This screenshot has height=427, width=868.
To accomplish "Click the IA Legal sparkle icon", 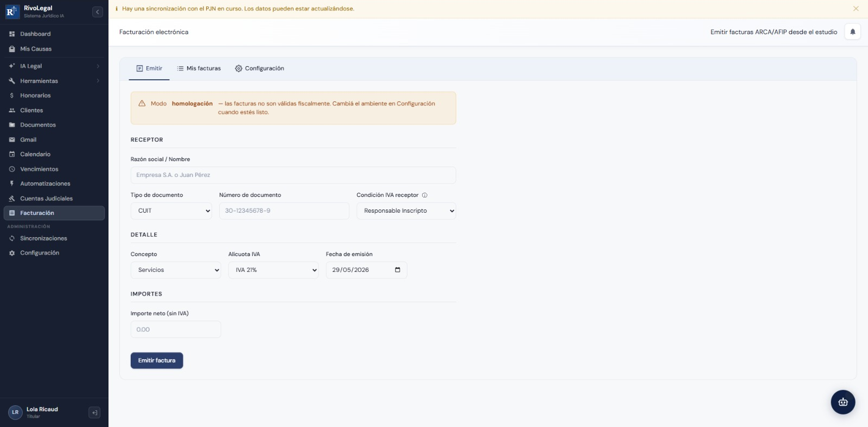I will pyautogui.click(x=12, y=66).
